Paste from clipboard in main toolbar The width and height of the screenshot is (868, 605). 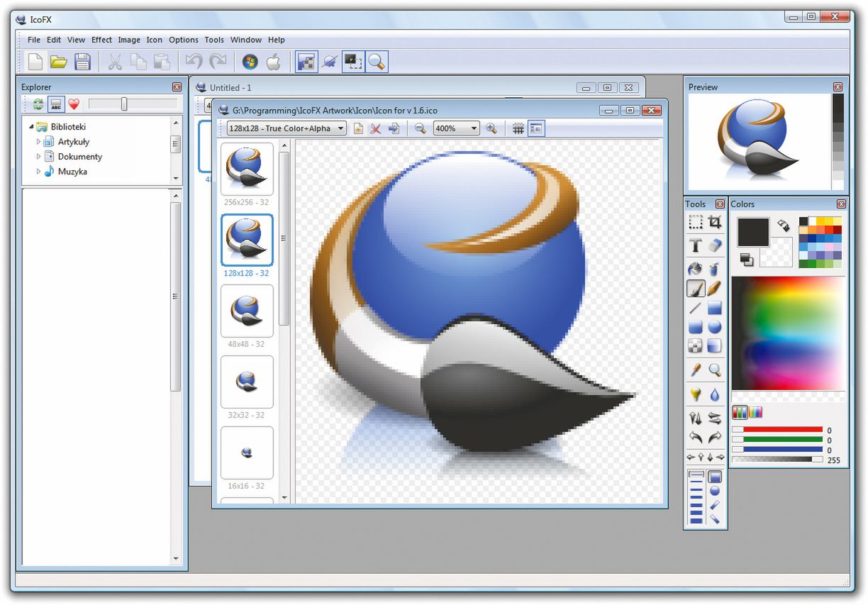tap(162, 62)
